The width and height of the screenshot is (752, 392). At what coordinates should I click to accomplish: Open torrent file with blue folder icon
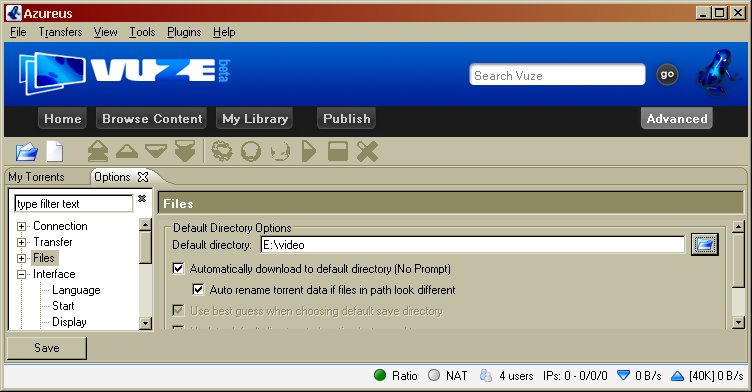click(27, 152)
